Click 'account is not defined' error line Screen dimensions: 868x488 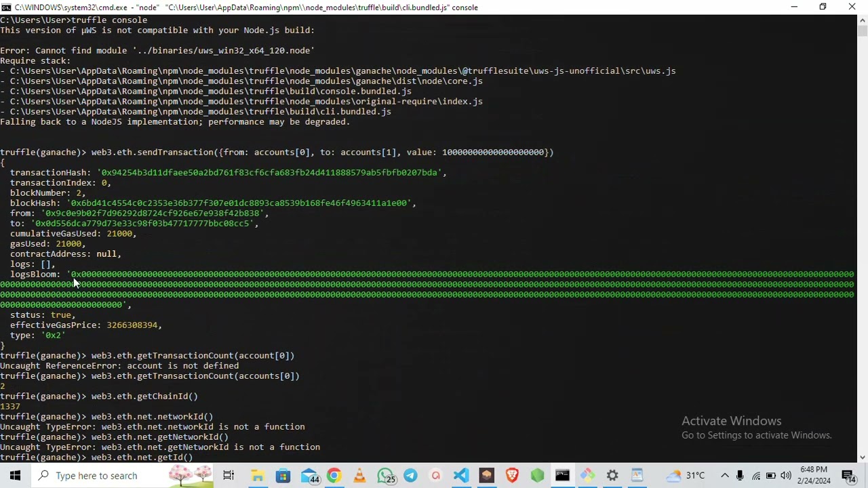point(119,366)
